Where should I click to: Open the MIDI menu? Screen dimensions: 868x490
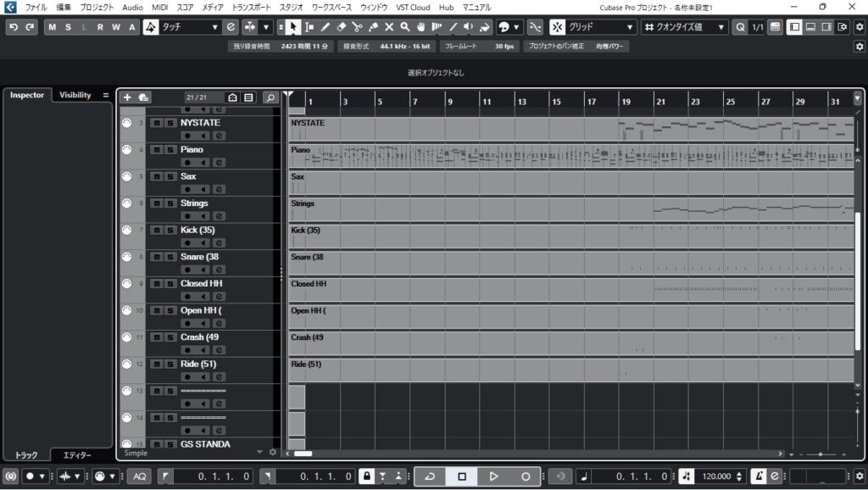point(159,7)
